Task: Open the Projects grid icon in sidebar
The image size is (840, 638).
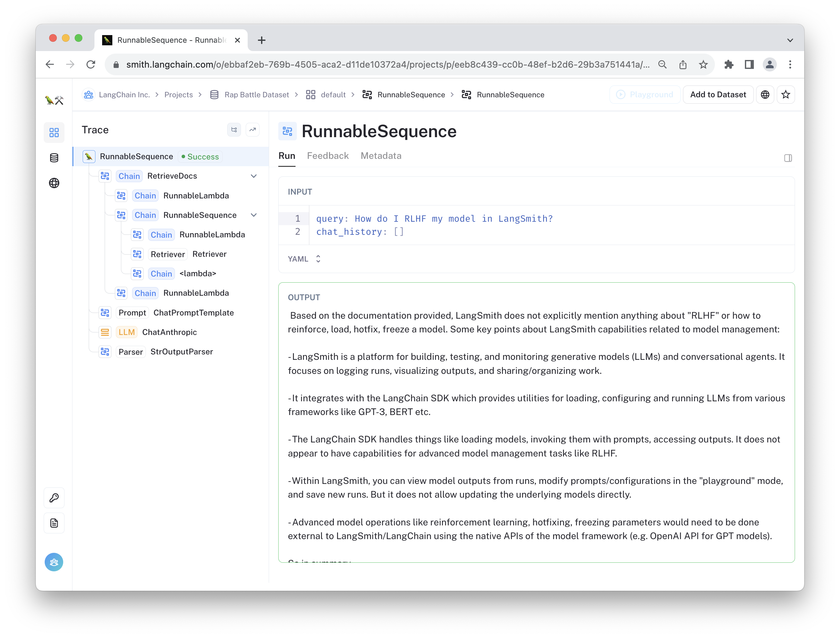Action: (54, 132)
